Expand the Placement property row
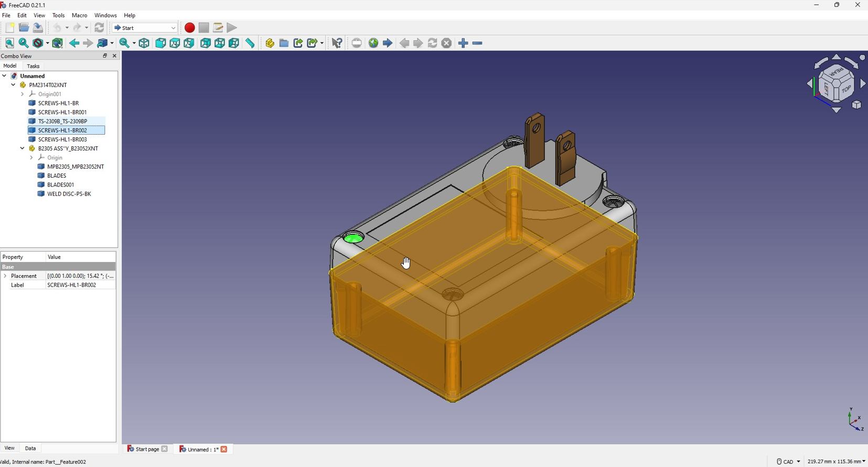868x467 pixels. 5,276
